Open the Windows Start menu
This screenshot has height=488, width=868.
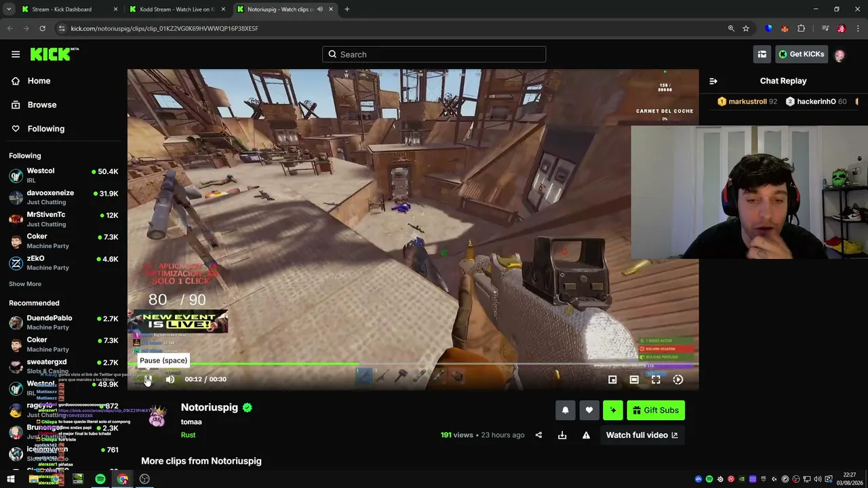(x=11, y=479)
